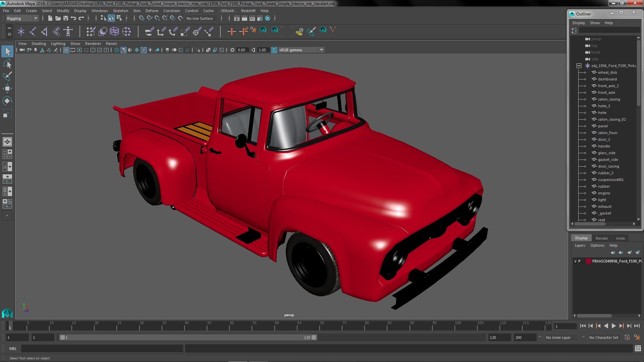Click the Undo arrow icon
Viewport: 644px width, 362px height.
pos(73,18)
